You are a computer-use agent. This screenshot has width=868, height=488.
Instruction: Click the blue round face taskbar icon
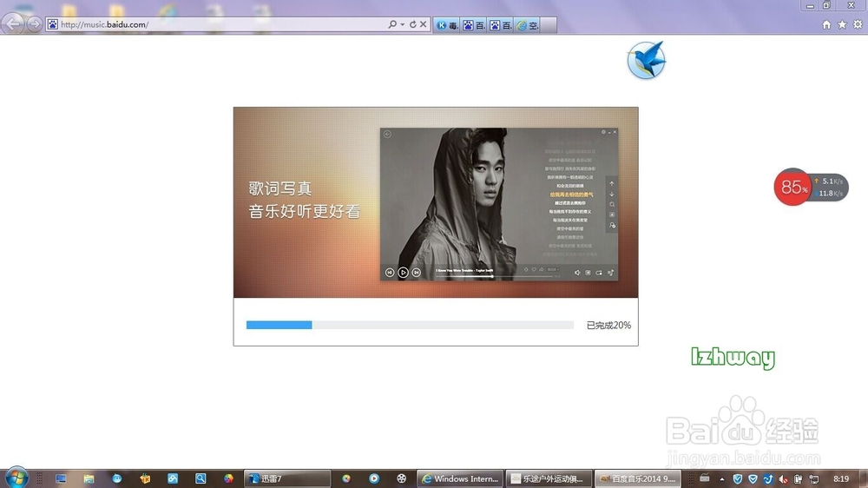point(117,478)
